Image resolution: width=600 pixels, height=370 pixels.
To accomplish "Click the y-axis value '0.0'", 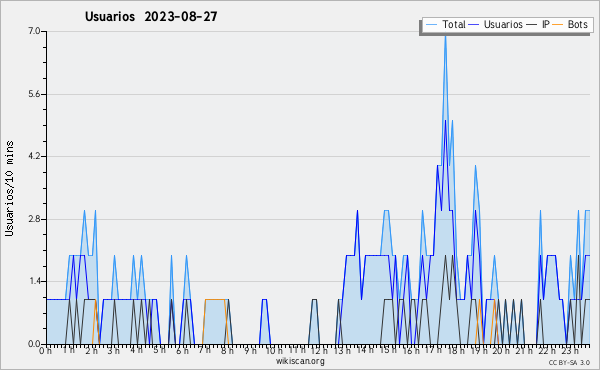I will (34, 344).
